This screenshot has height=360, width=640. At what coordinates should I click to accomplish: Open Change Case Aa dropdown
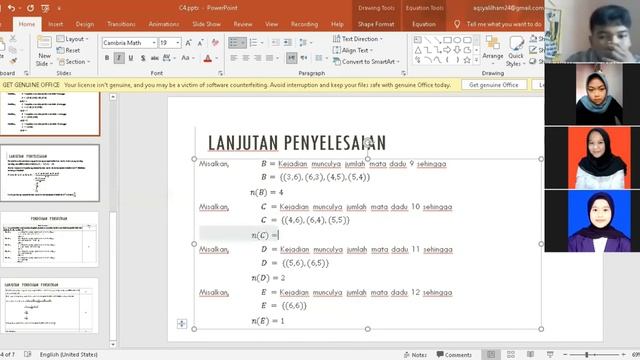[x=188, y=58]
